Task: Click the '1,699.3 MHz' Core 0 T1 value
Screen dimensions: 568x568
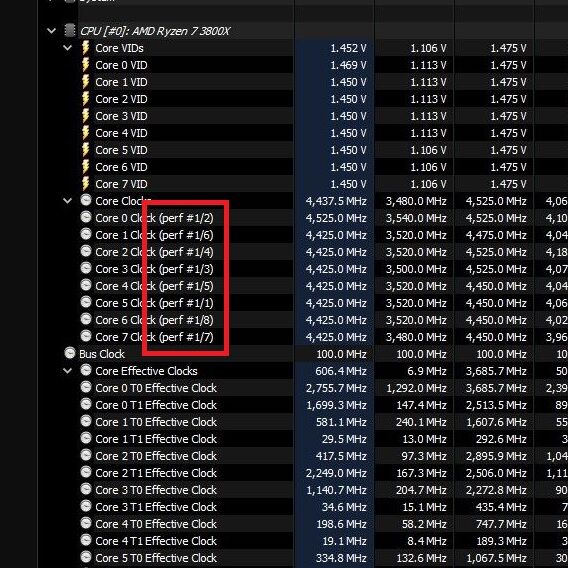Action: pos(337,405)
